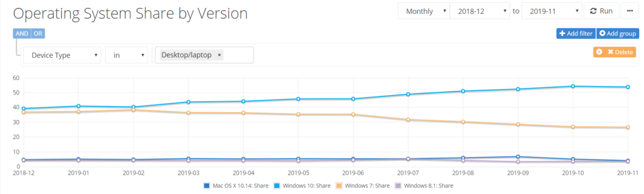Click the plus icon on Add filter
644x194 pixels.
[562, 34]
